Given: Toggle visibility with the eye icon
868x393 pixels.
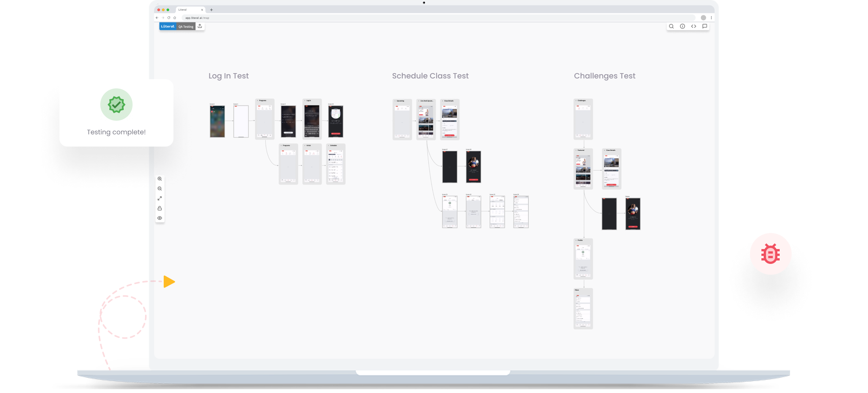Looking at the screenshot, I should (160, 218).
